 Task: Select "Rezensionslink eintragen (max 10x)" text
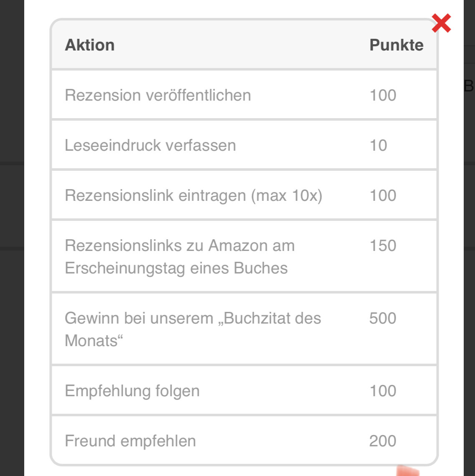click(193, 195)
